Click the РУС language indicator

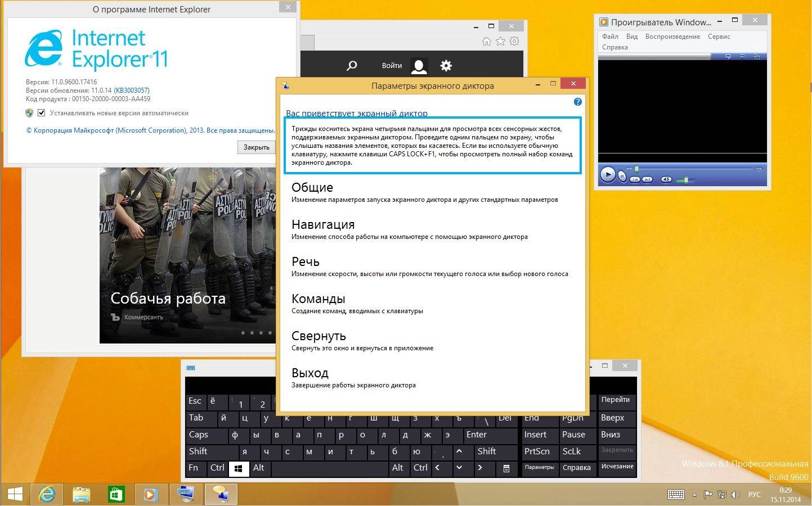point(754,495)
